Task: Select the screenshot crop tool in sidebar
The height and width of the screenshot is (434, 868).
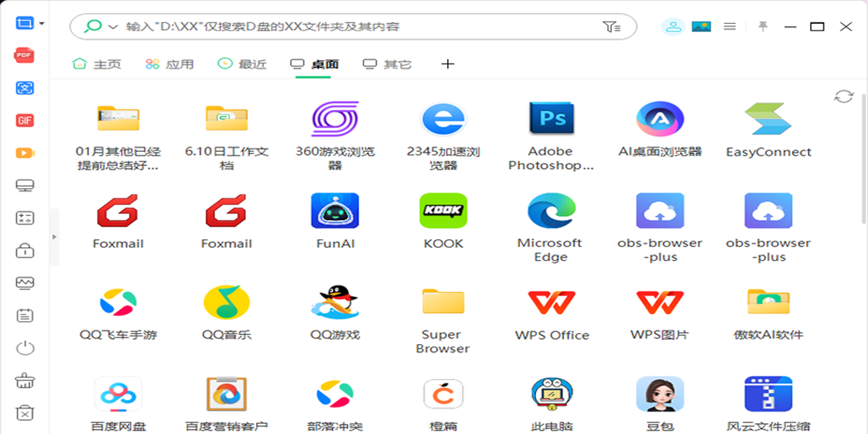Action: coord(25,23)
